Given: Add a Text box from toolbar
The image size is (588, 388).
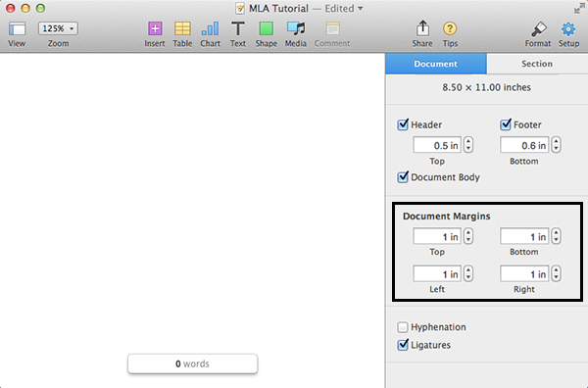Looking at the screenshot, I should click(x=238, y=28).
